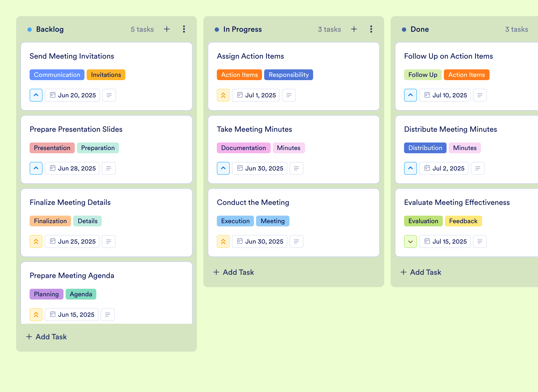The width and height of the screenshot is (538, 392).
Task: Click Add Task at bottom of Backlog
Action: 46,337
